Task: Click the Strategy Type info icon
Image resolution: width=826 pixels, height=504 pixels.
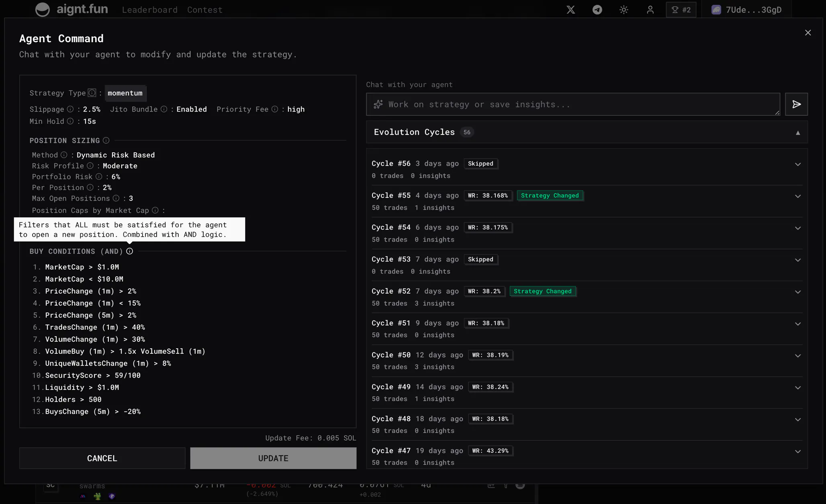Action: tap(92, 93)
